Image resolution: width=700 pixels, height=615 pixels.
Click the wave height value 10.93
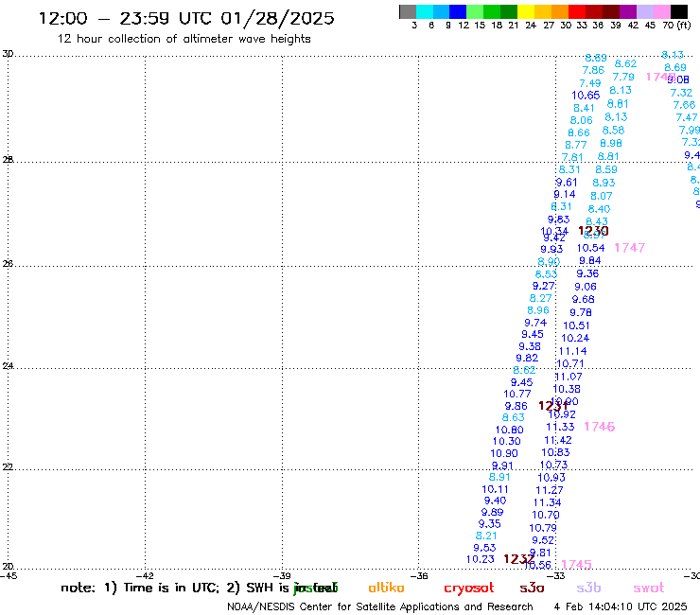pos(551,478)
